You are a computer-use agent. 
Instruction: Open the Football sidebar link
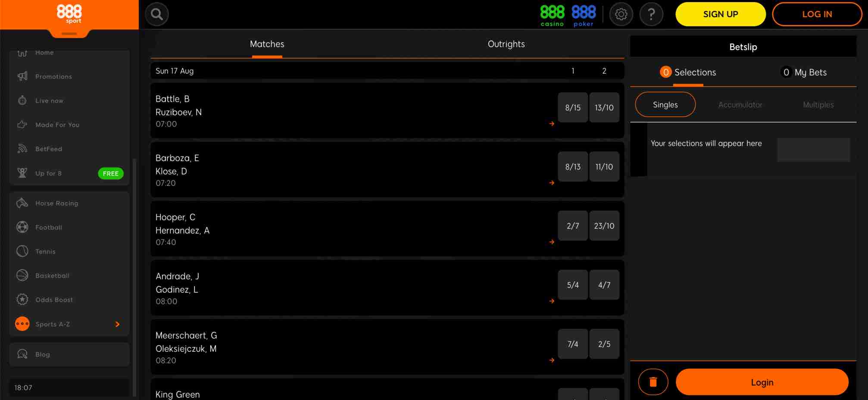[69, 227]
